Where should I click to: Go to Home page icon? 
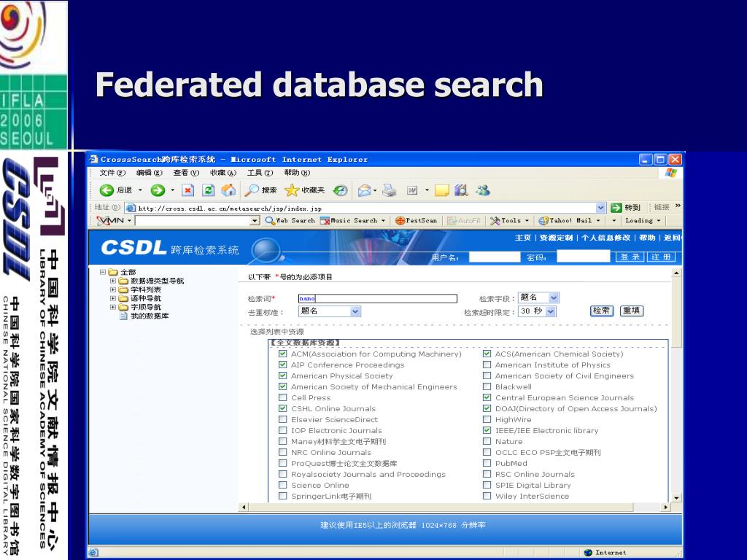(x=228, y=190)
